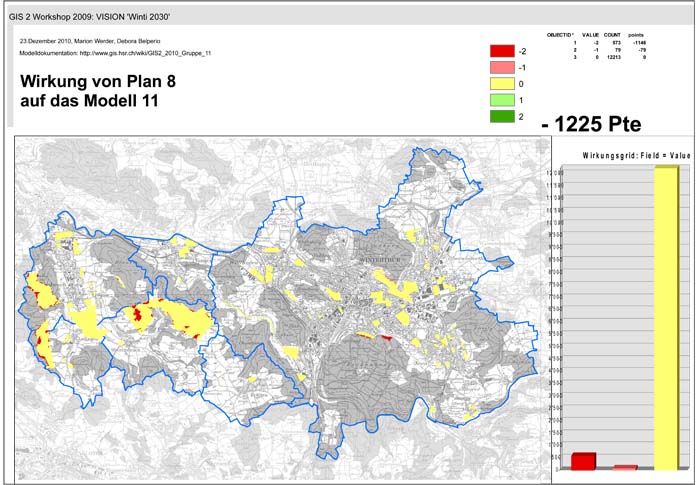Click the red -2 legend swatch
This screenshot has width=700, height=485.
tap(502, 50)
